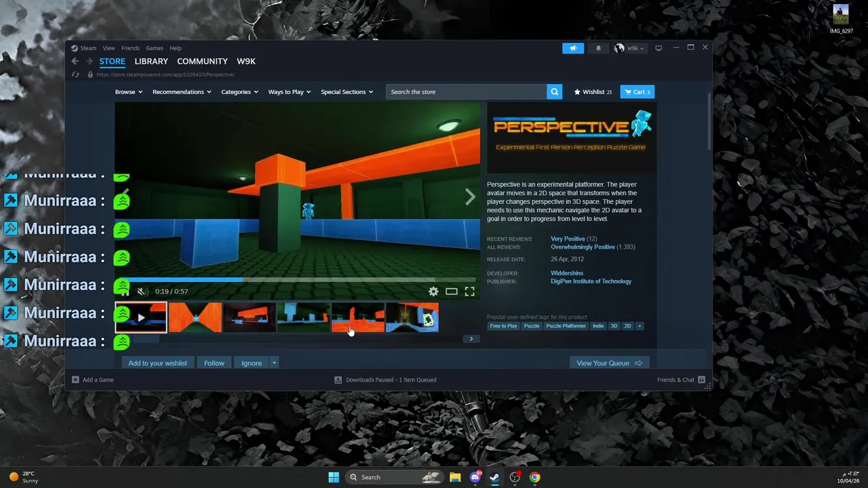Open the Friends menu
868x488 pixels.
(x=130, y=48)
